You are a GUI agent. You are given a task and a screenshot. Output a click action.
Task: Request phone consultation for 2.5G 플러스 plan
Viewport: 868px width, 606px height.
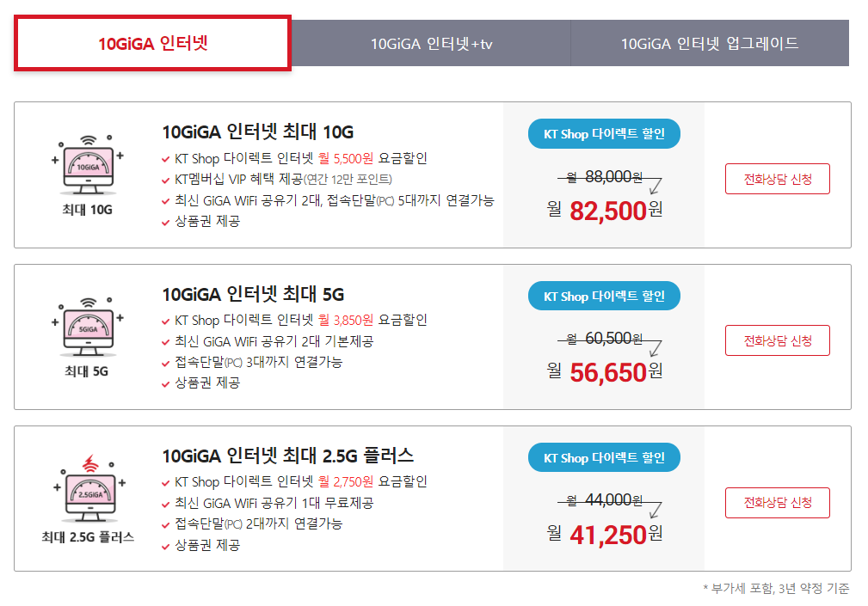[x=777, y=502]
